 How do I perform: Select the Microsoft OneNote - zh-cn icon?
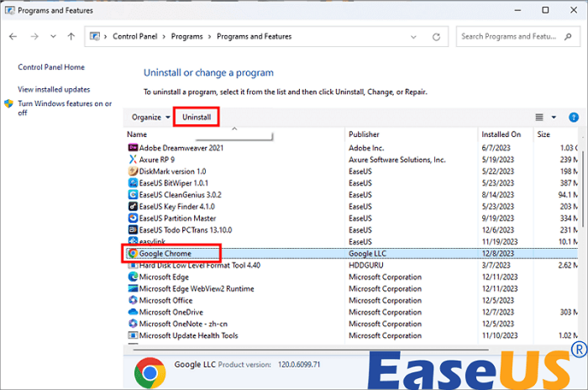point(133,324)
